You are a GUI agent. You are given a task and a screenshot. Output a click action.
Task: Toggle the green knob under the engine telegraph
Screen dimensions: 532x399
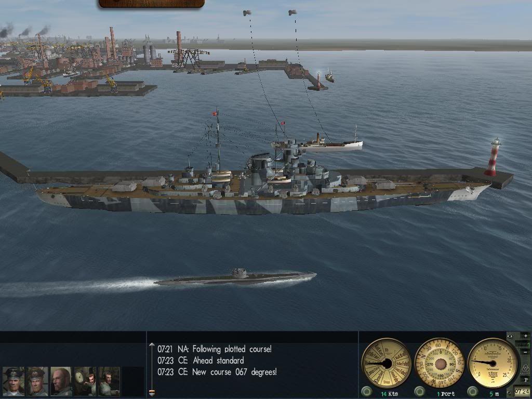tap(366, 391)
